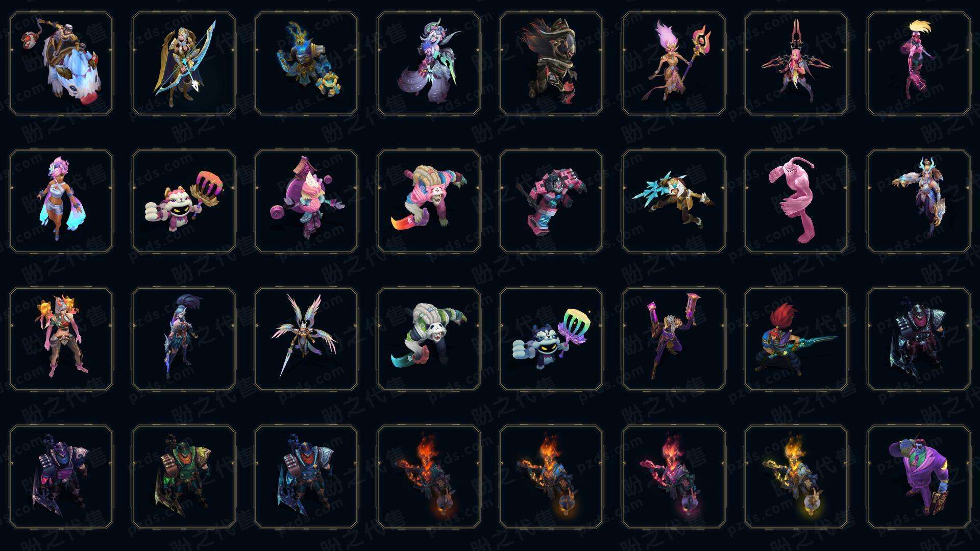980x551 pixels.
Task: Select the dark red-black armored warrior
Action: pos(551,64)
